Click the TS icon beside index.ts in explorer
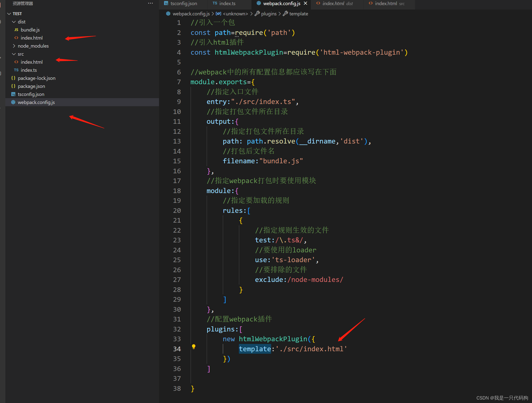532x403 pixels. tap(16, 70)
